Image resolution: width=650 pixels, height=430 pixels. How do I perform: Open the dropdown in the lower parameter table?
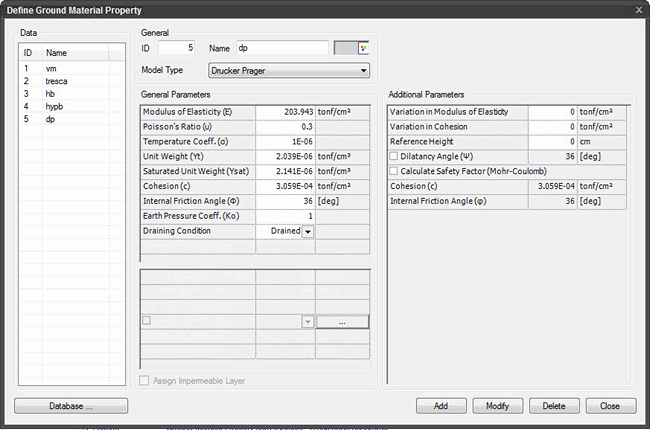(x=308, y=322)
